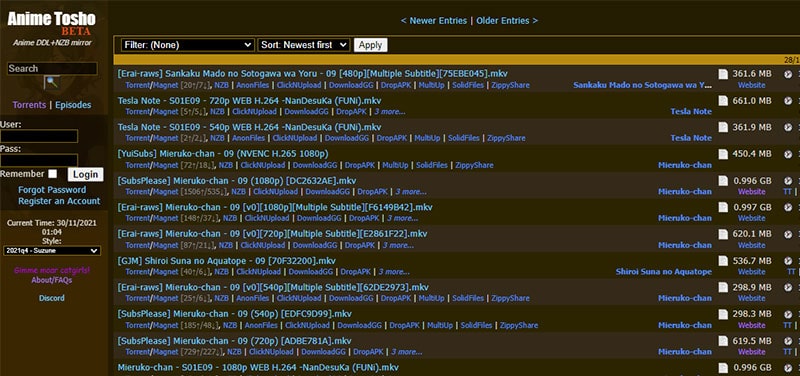Expand '3 more...' in SubsPlease 1080p DC2632AE row

point(411,192)
